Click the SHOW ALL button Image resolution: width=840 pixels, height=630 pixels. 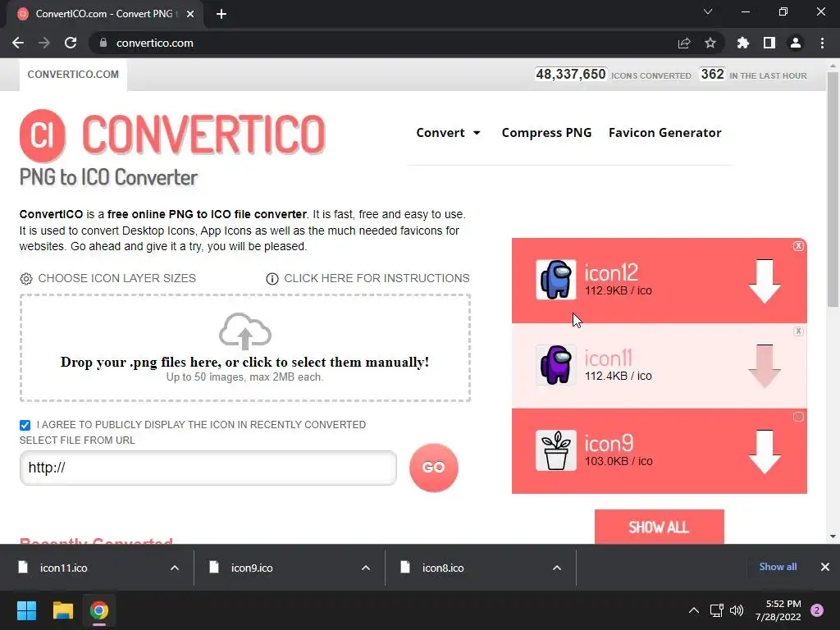click(659, 527)
